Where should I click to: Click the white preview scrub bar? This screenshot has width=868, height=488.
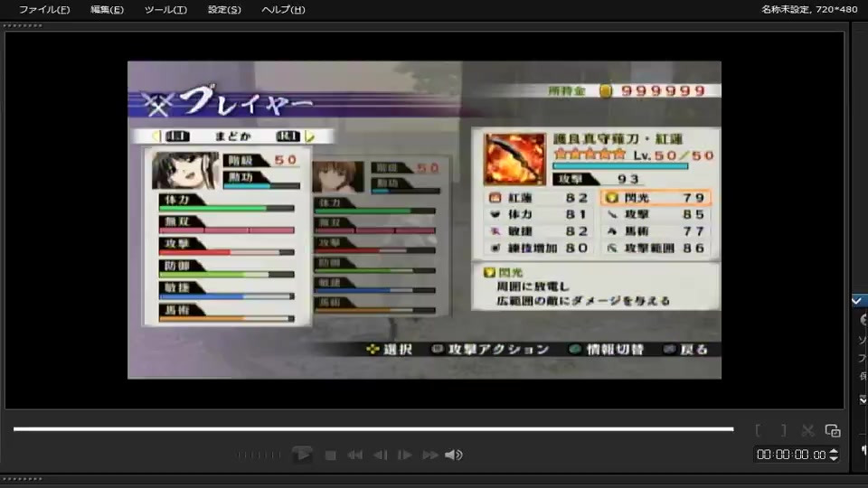tap(373, 428)
